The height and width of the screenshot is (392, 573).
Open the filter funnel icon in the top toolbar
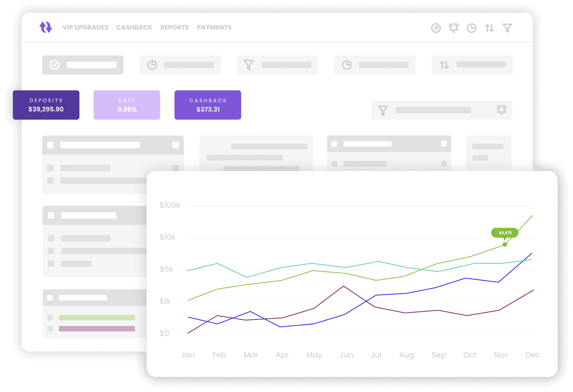tap(507, 28)
